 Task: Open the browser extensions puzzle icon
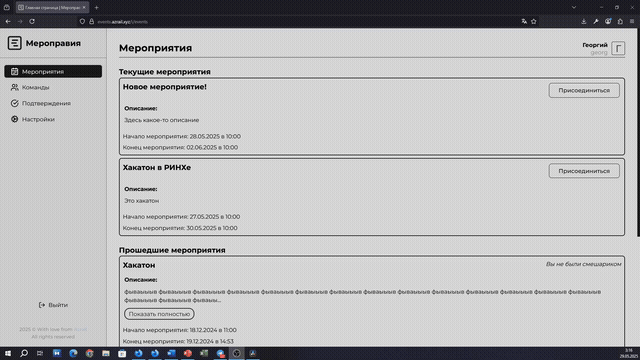point(620,22)
